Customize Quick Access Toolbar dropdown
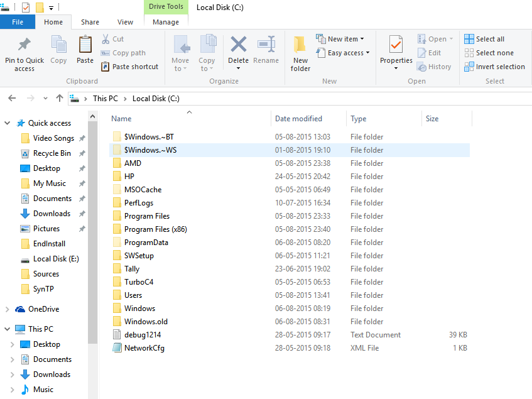 52,8
